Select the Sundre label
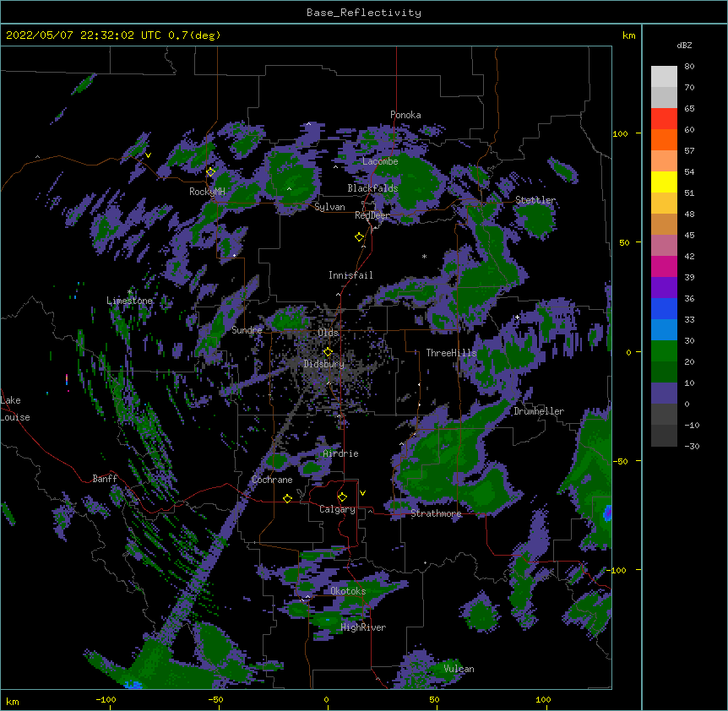This screenshot has height=711, width=728. point(247,330)
